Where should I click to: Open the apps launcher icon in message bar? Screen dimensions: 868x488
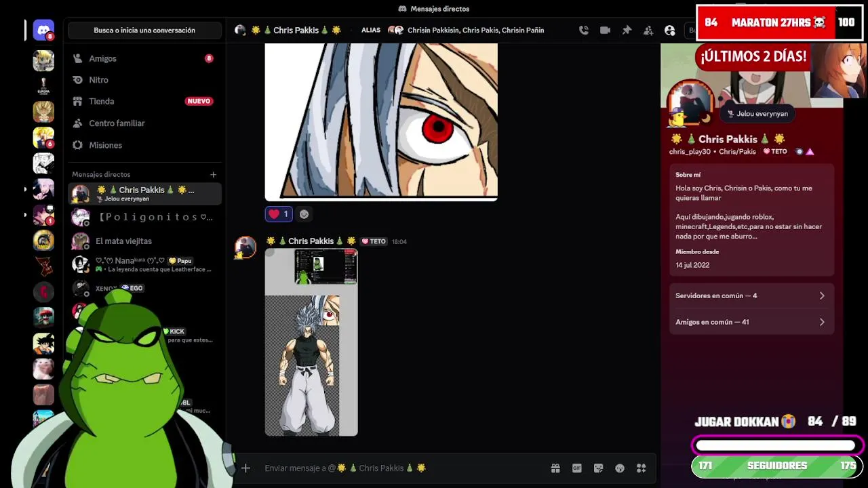(x=642, y=468)
